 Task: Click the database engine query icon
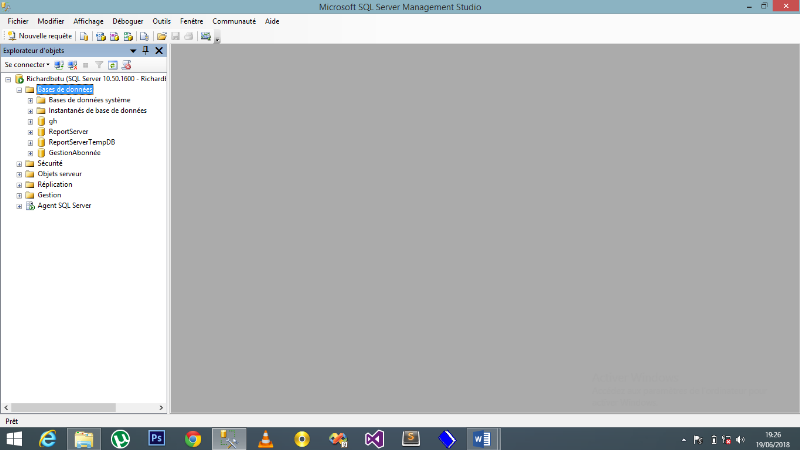(x=84, y=36)
